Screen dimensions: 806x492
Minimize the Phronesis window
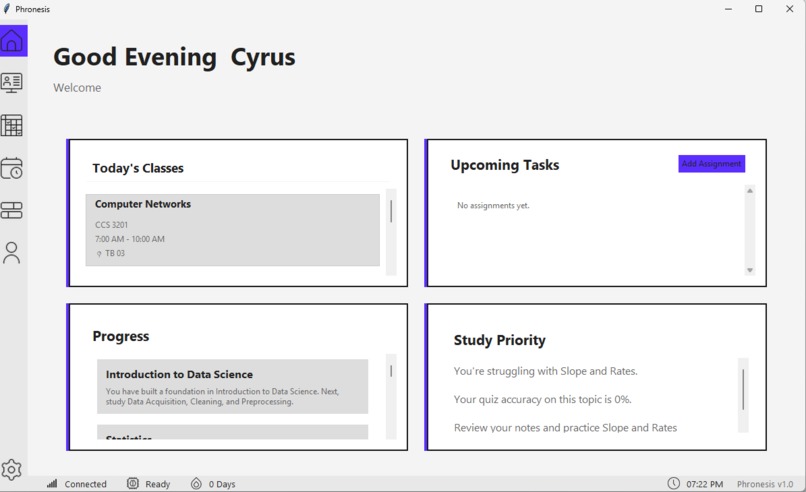tap(728, 9)
